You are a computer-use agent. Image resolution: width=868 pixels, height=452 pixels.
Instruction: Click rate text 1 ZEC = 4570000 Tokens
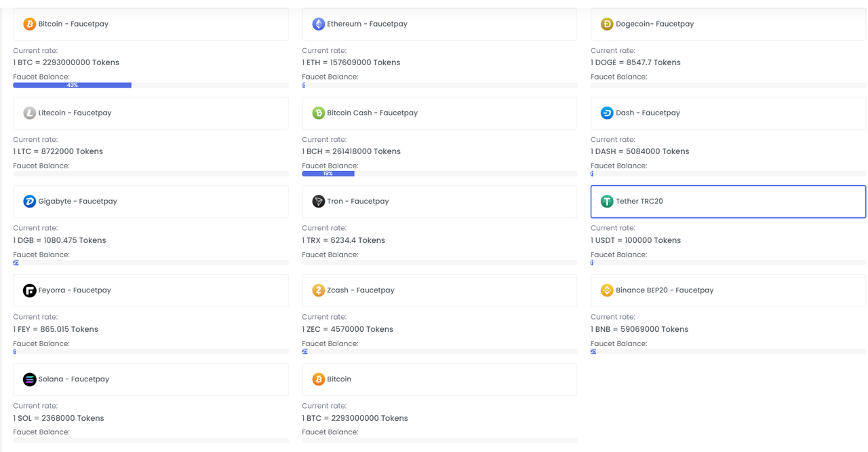coord(347,329)
